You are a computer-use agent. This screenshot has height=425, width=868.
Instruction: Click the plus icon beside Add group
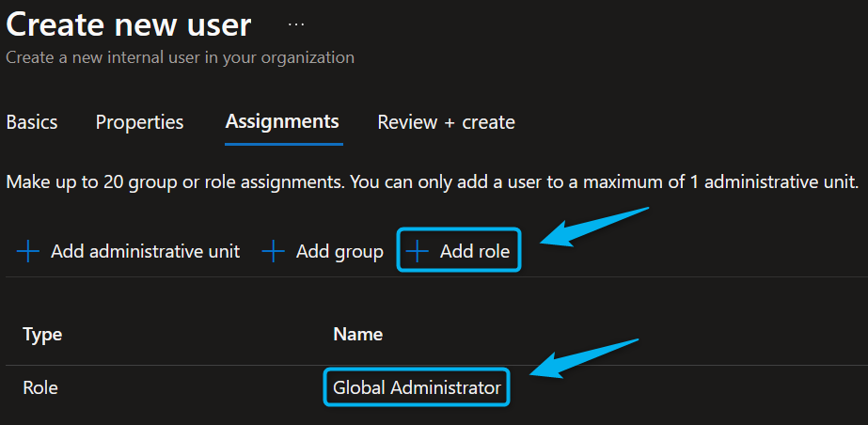pyautogui.click(x=273, y=251)
